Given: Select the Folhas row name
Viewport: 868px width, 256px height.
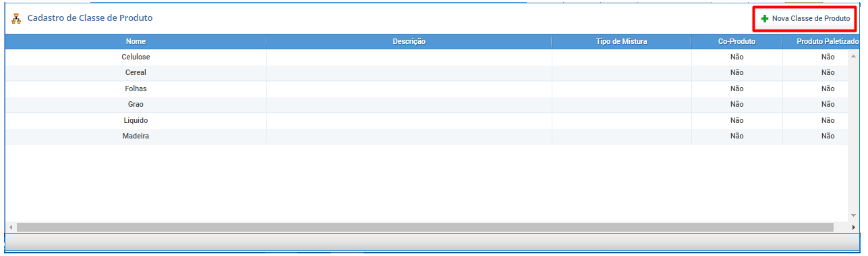Looking at the screenshot, I should pos(136,88).
